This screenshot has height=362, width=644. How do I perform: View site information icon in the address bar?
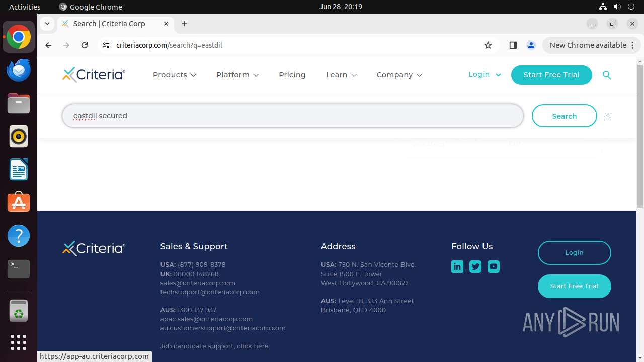pyautogui.click(x=106, y=45)
